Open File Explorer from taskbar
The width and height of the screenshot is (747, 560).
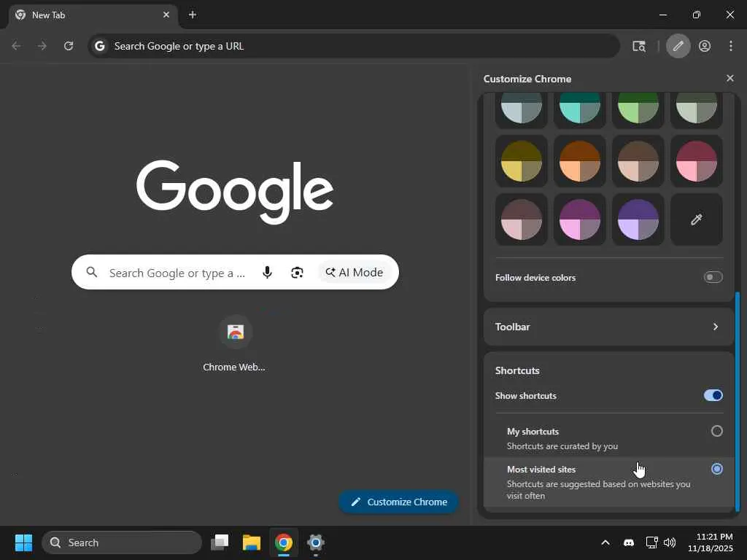(x=251, y=542)
